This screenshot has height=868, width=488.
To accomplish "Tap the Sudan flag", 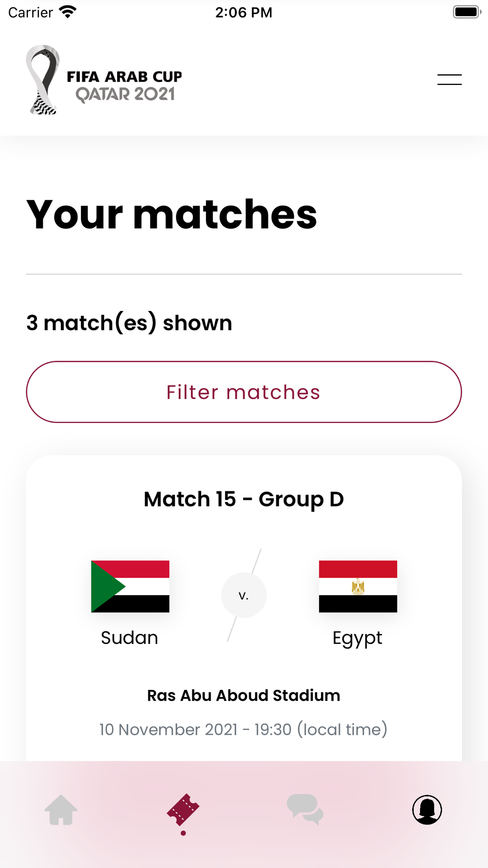I will tap(130, 586).
